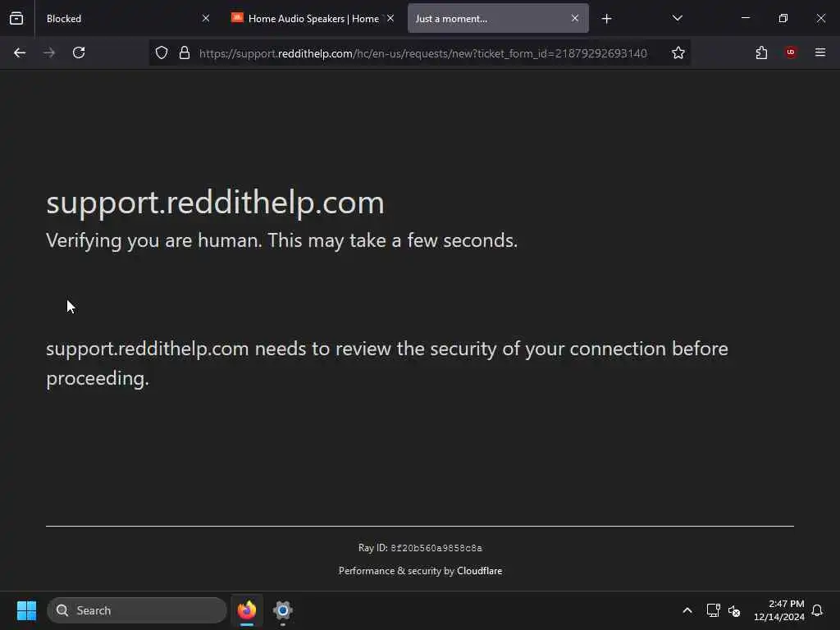Screen dimensions: 840x630
Task: Open the Windows Start menu
Action: [x=27, y=610]
